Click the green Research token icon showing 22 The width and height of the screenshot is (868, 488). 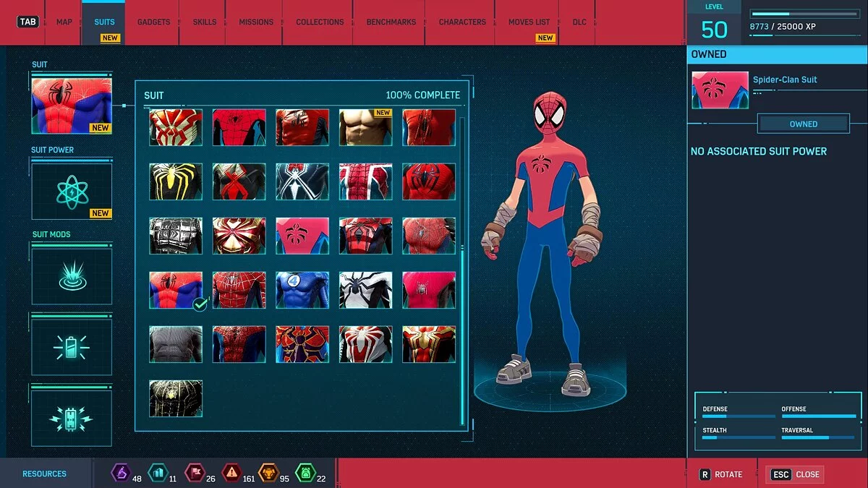coord(305,474)
